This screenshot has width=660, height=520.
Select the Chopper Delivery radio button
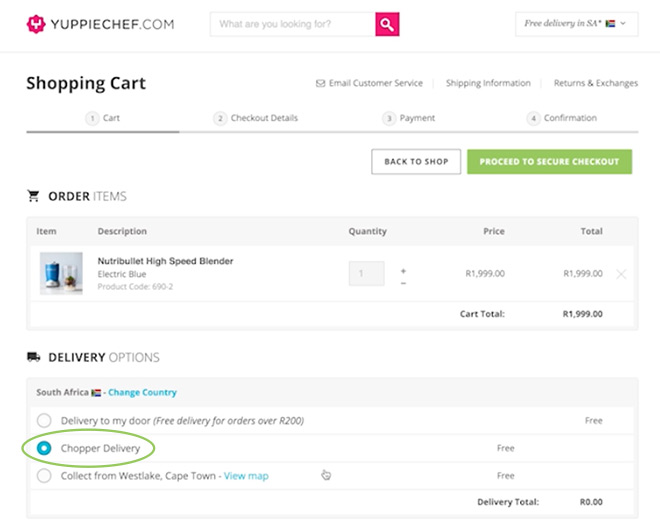click(x=44, y=448)
